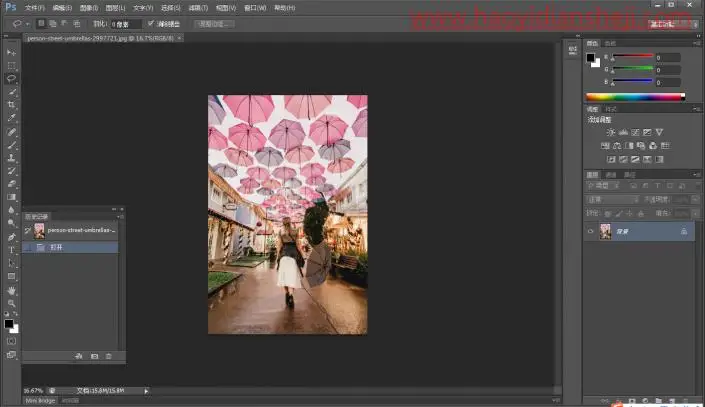Image resolution: width=705 pixels, height=407 pixels.
Task: Open the Layers panel flyout menu
Action: 696,174
